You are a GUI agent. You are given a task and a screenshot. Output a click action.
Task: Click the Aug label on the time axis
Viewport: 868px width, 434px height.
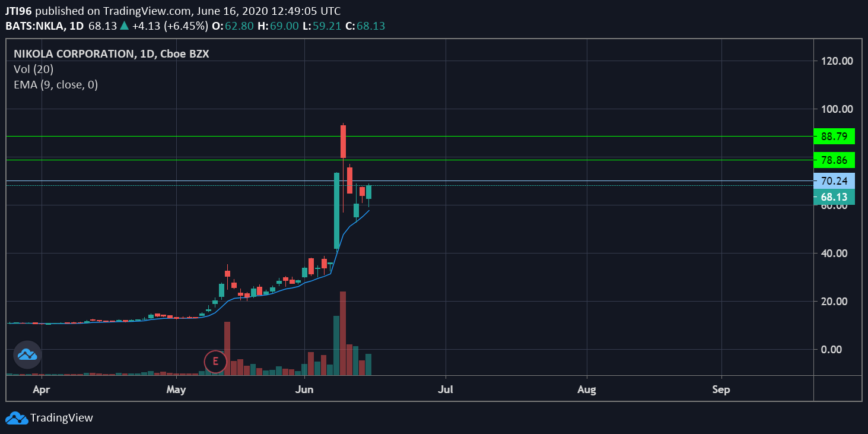(x=587, y=390)
